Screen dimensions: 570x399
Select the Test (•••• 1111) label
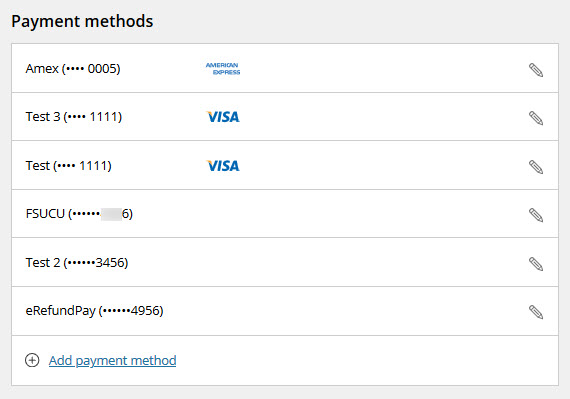click(68, 166)
